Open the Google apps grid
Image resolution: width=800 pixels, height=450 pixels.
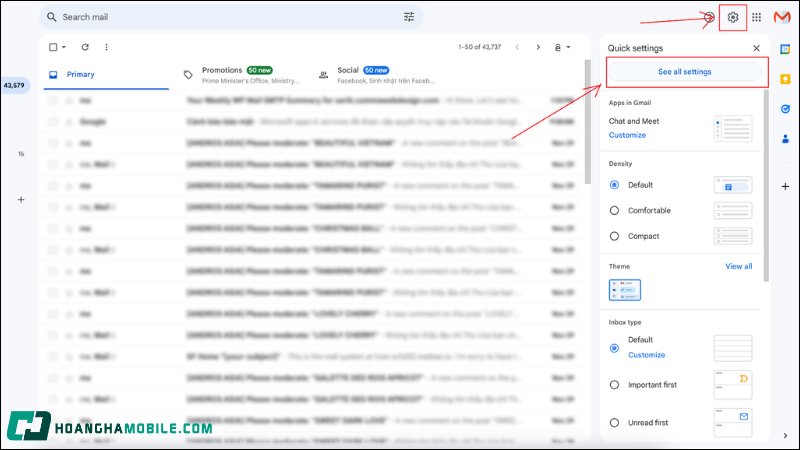(757, 17)
